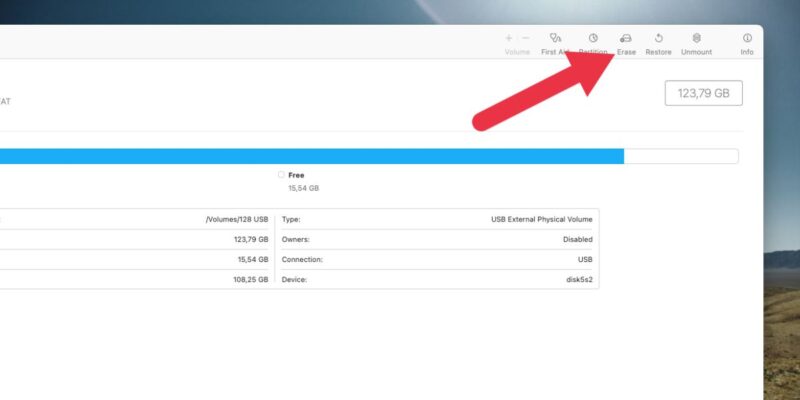This screenshot has width=800, height=400.
Task: Click the blue used-space bar
Action: 312,156
